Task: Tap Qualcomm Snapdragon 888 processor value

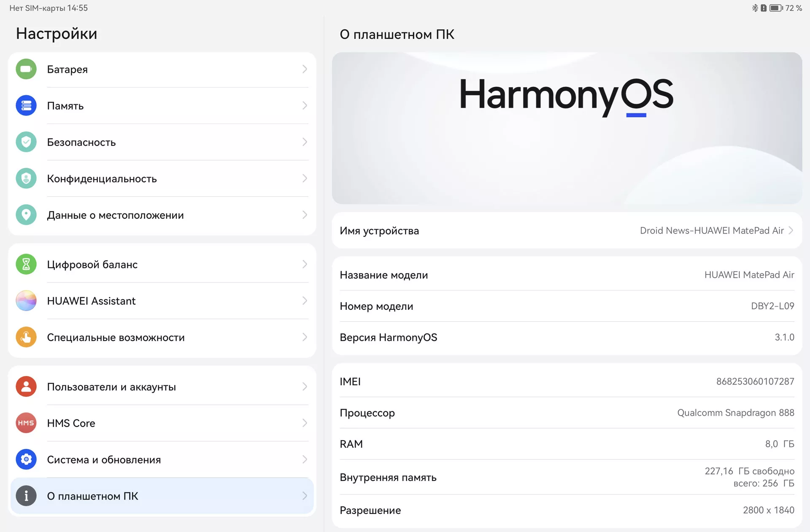Action: point(736,413)
